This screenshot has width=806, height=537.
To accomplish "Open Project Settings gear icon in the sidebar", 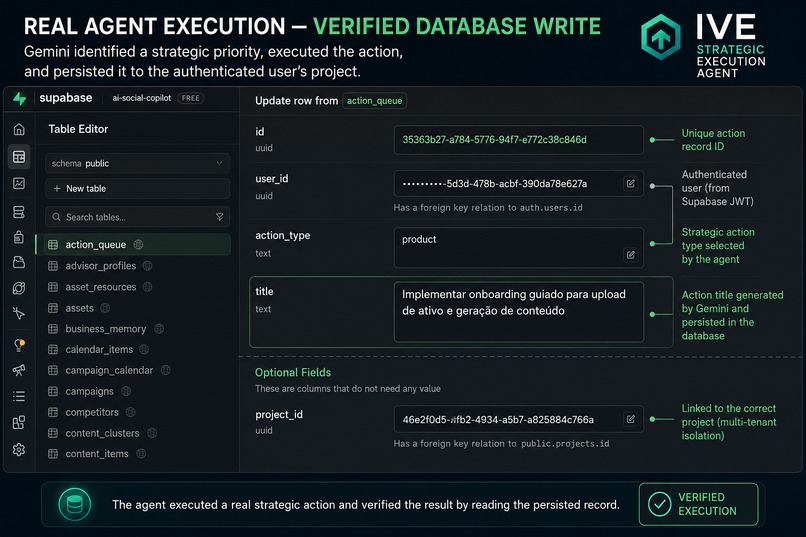I will tap(19, 450).
